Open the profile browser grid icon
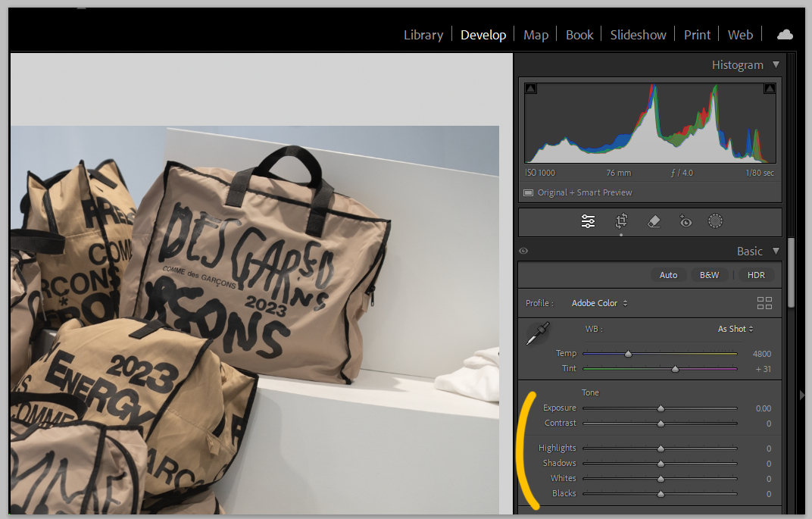Image resolution: width=812 pixels, height=519 pixels. tap(764, 303)
